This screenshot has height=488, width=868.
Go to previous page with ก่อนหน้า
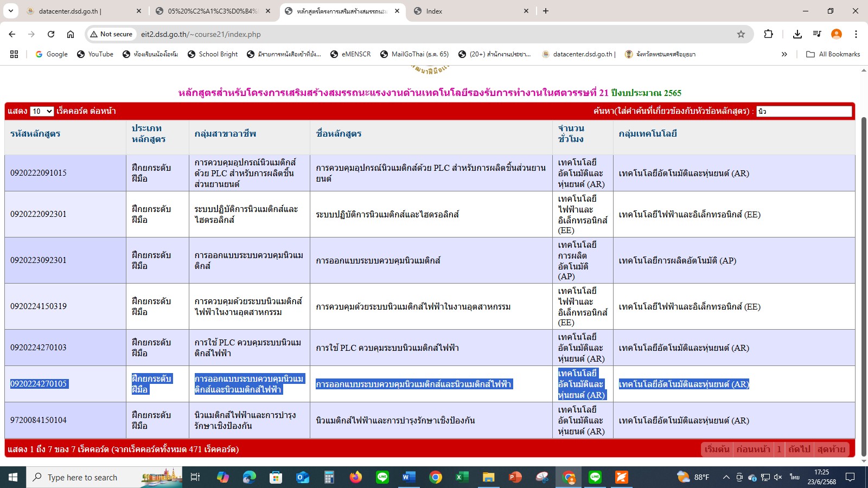click(753, 449)
